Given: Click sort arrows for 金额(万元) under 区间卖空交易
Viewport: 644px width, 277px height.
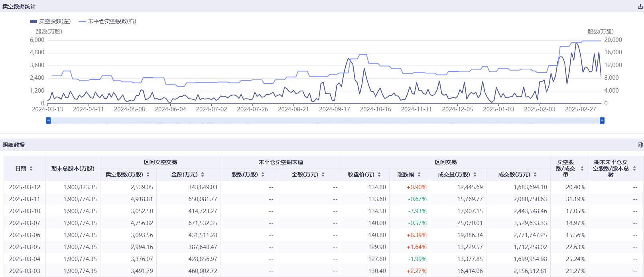Looking at the screenshot, I should coord(203,174).
